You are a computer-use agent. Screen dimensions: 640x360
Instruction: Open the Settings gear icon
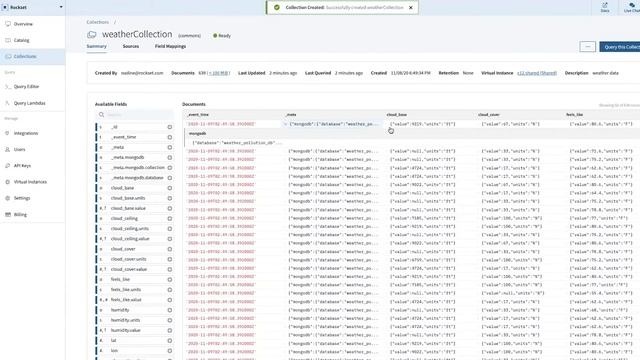[x=8, y=198]
